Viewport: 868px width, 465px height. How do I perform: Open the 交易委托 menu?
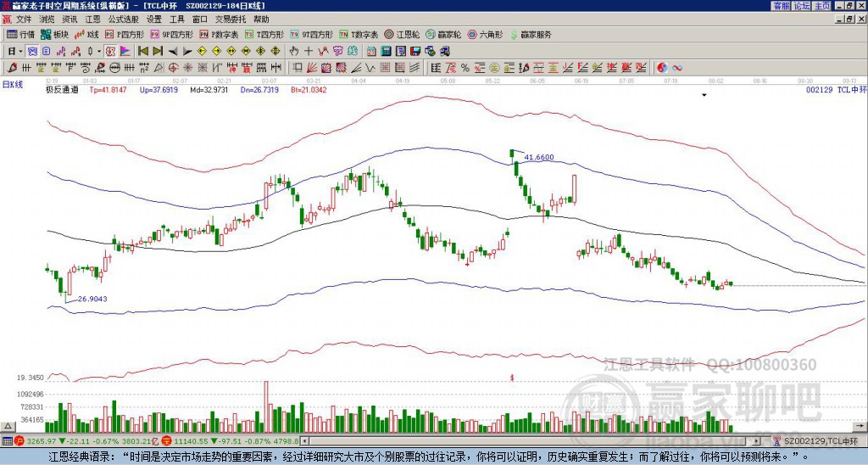pyautogui.click(x=231, y=20)
